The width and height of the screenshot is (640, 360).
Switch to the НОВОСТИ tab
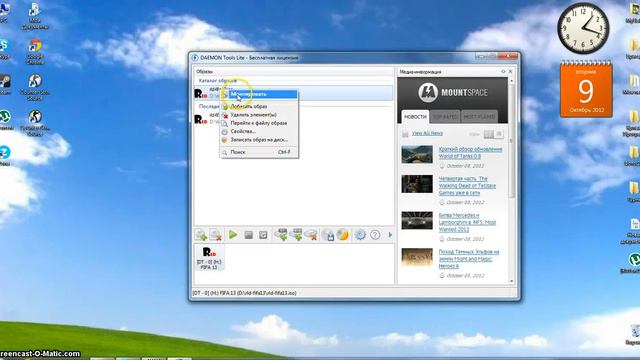click(x=415, y=117)
